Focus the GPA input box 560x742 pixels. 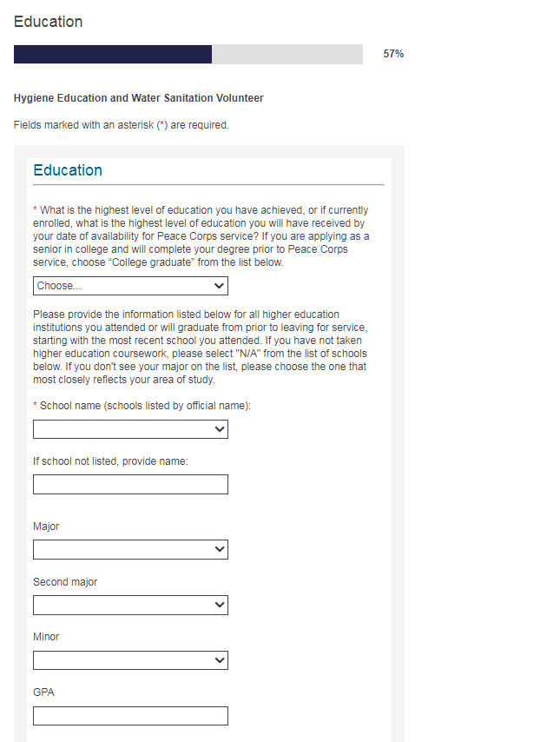coord(130,716)
